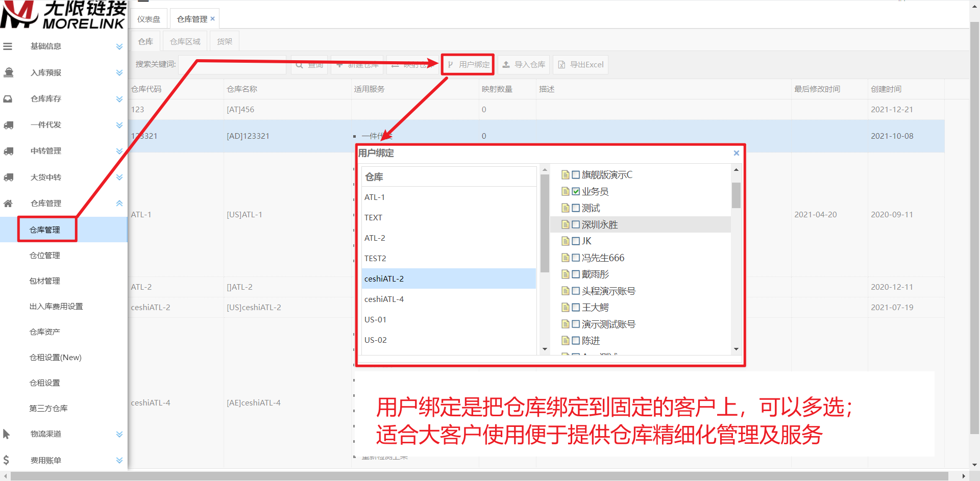Uncheck the 业务员 checkbox

[576, 191]
